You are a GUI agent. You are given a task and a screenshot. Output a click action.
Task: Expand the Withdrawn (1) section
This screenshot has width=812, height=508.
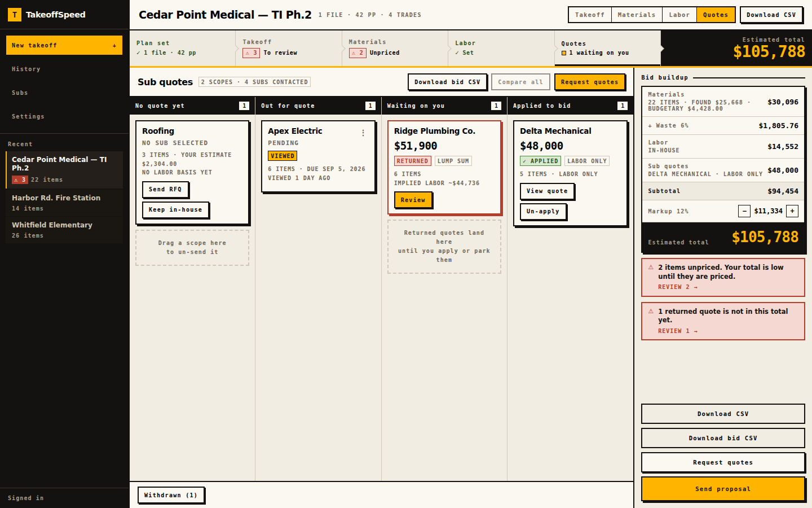coord(171,495)
